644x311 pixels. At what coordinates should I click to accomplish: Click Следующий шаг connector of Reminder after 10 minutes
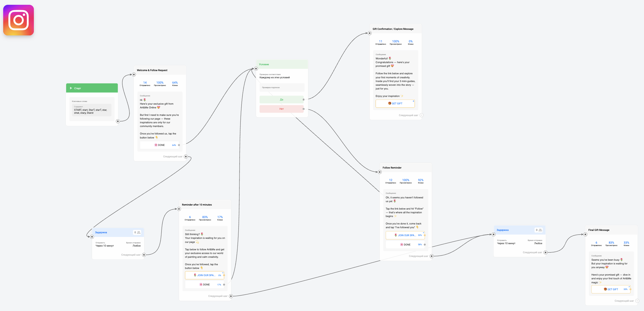(x=231, y=296)
